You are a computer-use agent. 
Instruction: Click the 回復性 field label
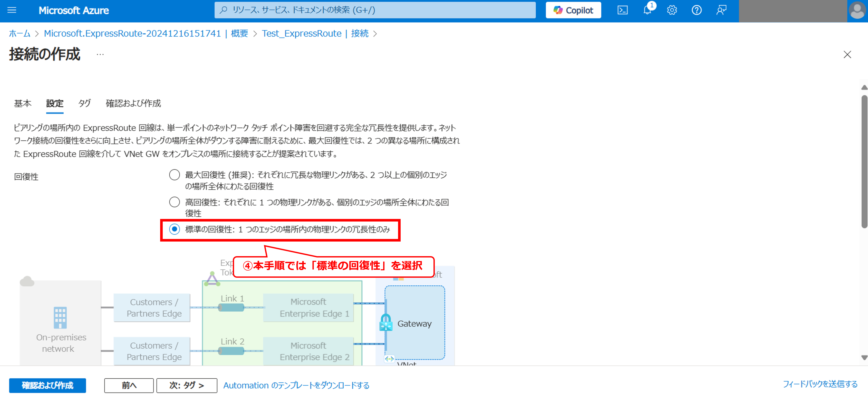coord(26,177)
